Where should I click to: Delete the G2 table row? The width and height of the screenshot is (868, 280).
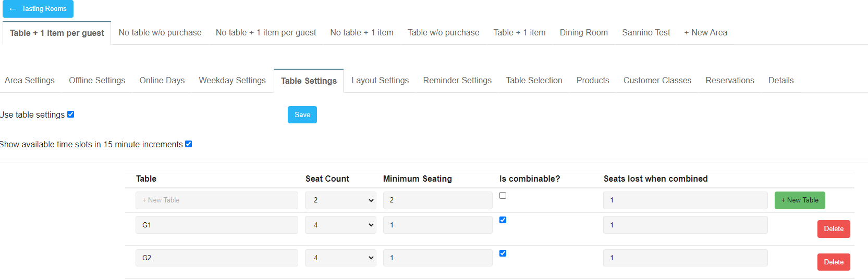833,262
